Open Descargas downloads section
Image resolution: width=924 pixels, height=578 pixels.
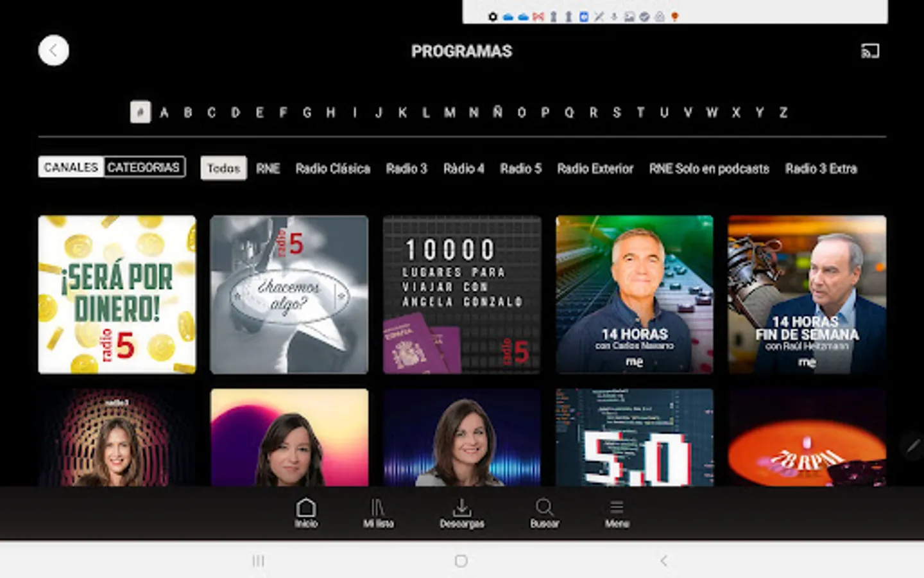pyautogui.click(x=461, y=513)
